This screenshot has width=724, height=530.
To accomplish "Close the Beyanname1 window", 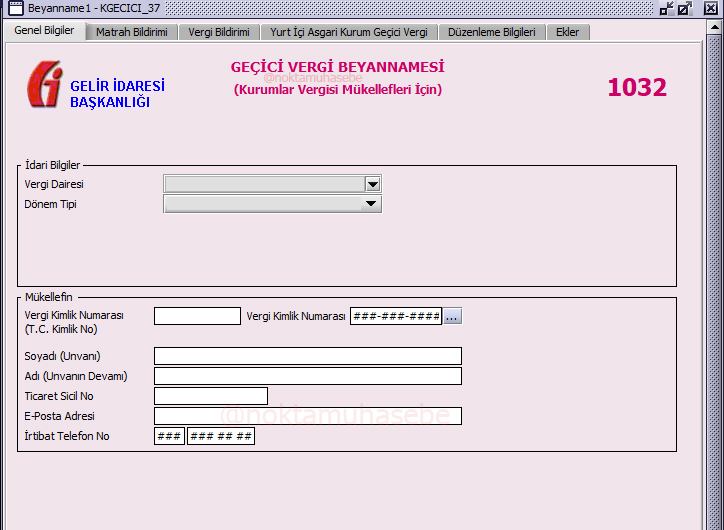I will pyautogui.click(x=711, y=8).
